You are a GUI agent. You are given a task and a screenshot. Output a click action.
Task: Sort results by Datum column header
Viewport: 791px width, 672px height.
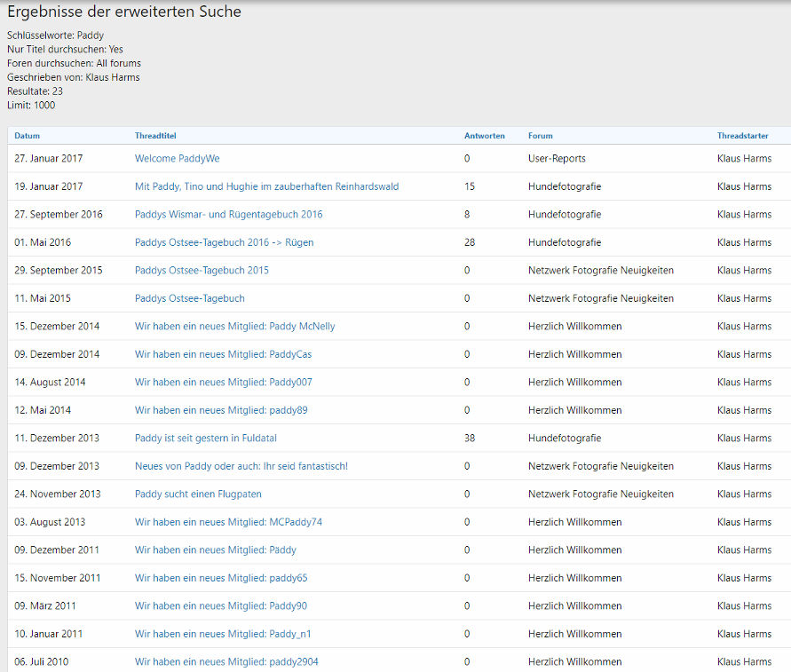[x=27, y=136]
